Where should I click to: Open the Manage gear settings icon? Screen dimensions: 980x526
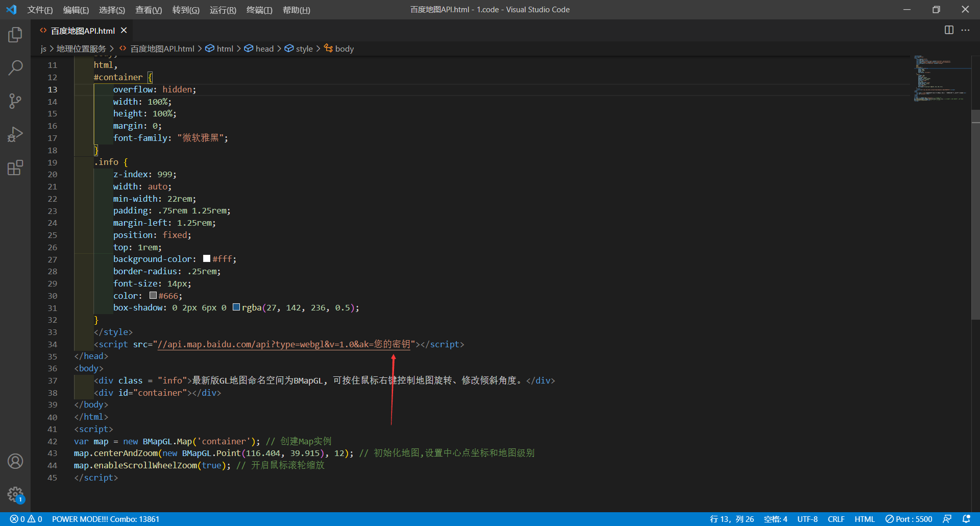tap(15, 494)
